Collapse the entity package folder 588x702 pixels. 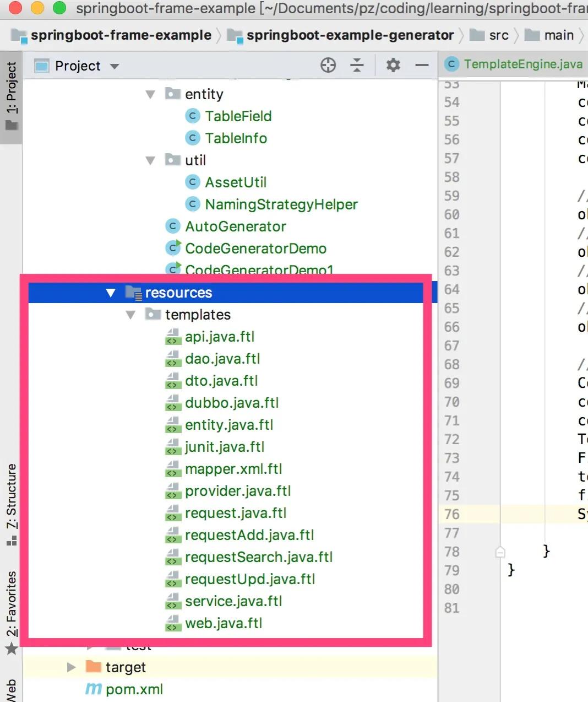pyautogui.click(x=150, y=95)
